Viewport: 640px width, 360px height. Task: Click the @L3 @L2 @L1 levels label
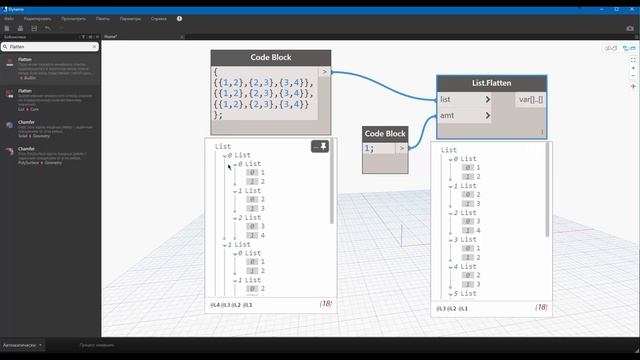click(x=452, y=309)
